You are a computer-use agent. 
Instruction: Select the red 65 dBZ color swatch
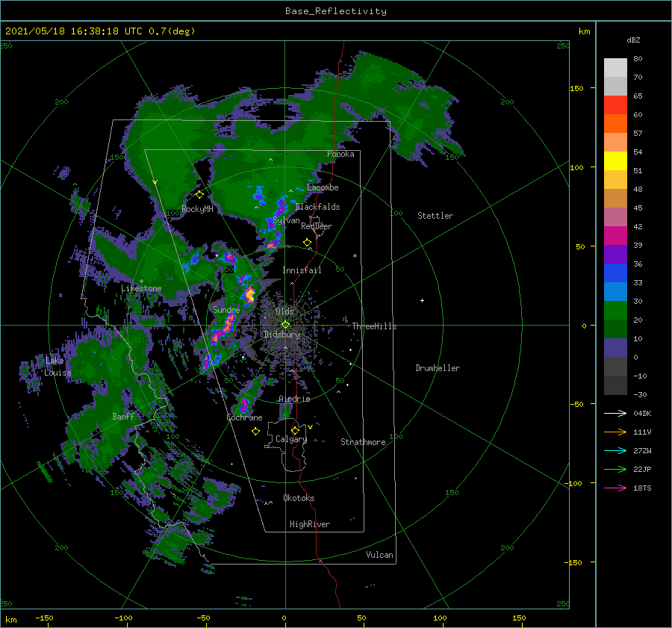point(615,105)
